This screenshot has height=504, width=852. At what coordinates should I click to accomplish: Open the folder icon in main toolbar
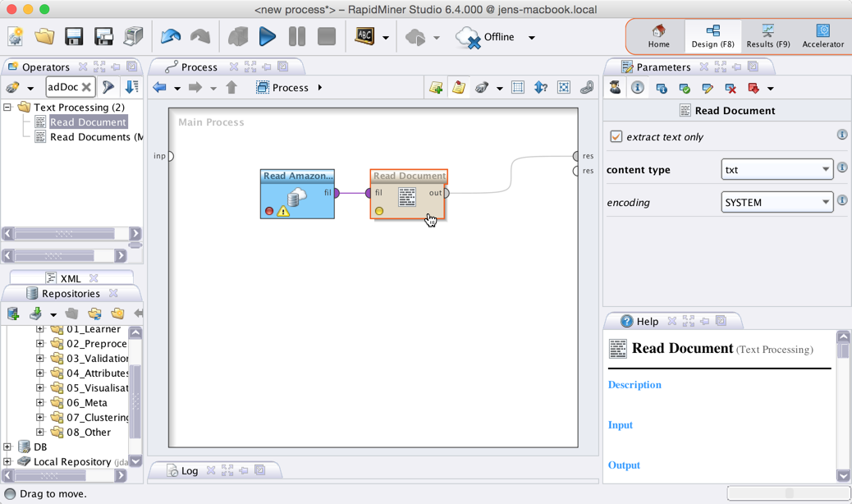tap(44, 37)
